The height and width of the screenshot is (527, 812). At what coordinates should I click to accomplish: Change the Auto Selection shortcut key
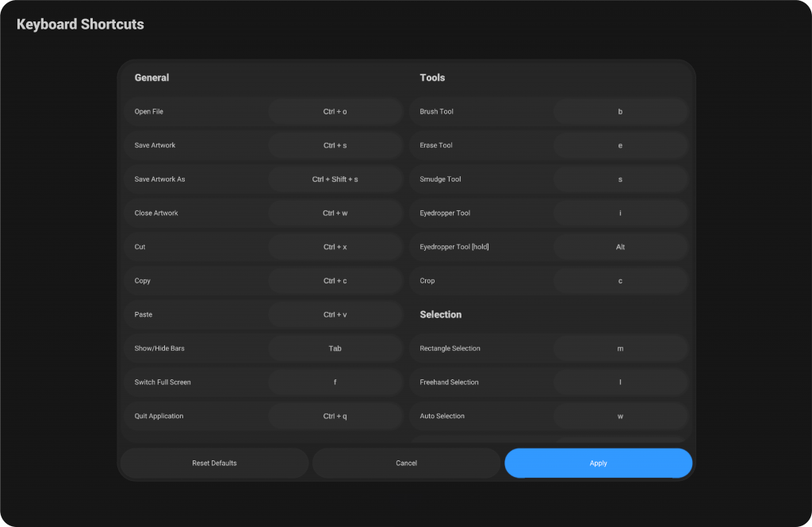(x=620, y=416)
